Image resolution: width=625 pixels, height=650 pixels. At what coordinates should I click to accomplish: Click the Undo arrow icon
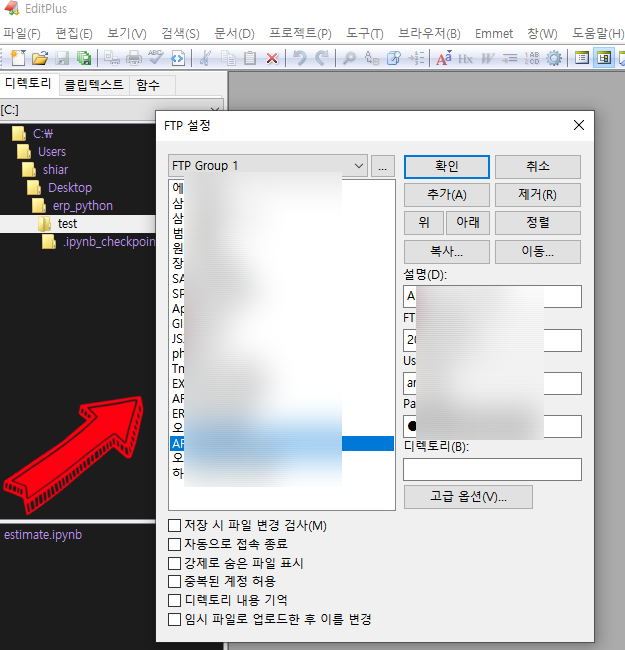pos(300,58)
